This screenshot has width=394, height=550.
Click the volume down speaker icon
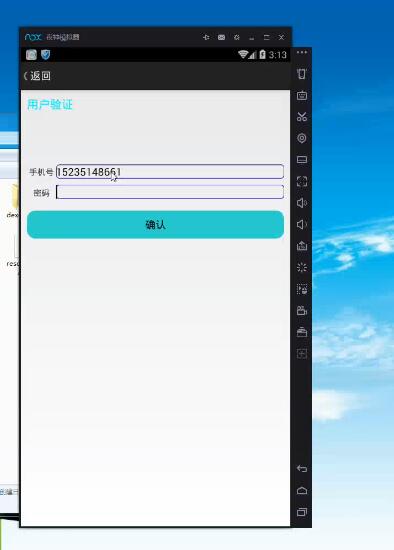[302, 224]
